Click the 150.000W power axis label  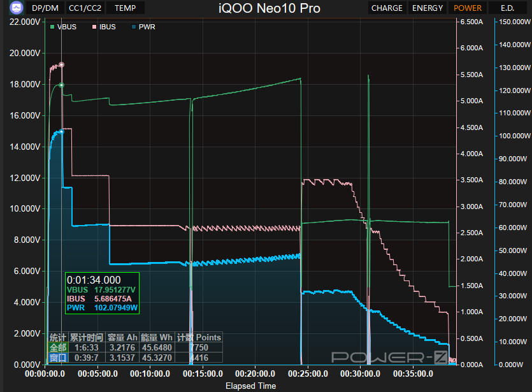[x=515, y=22]
